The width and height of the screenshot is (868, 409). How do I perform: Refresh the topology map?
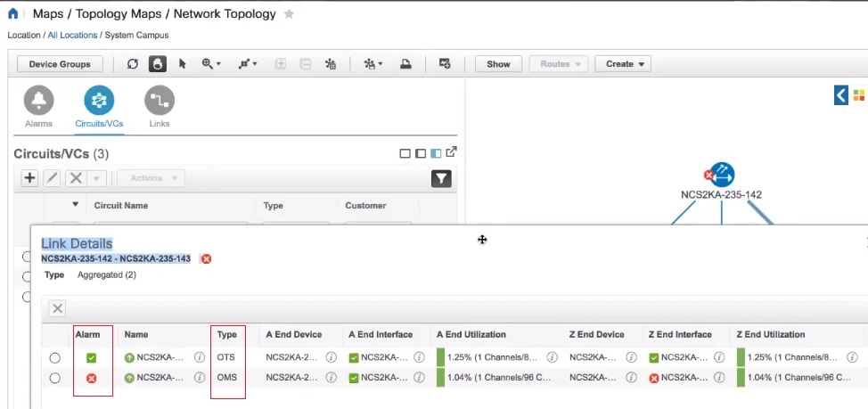(132, 64)
